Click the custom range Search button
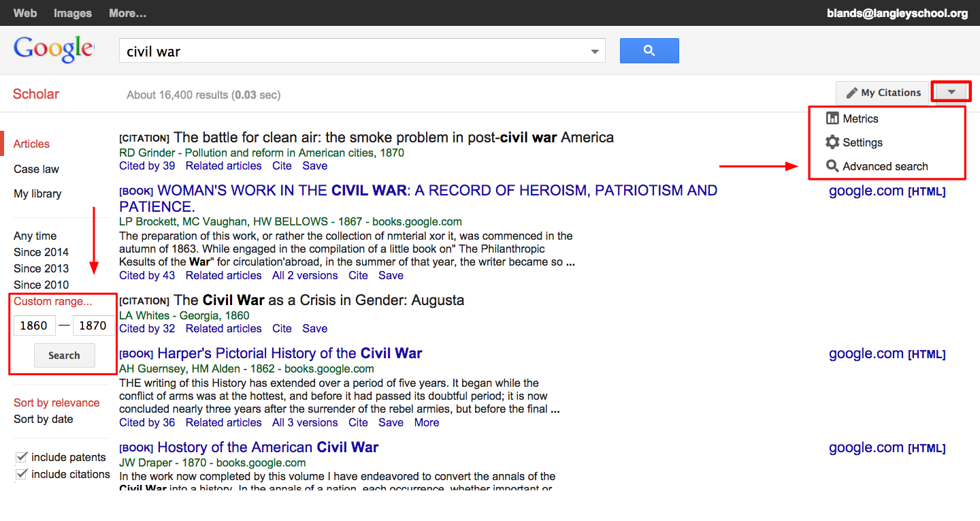 (64, 356)
